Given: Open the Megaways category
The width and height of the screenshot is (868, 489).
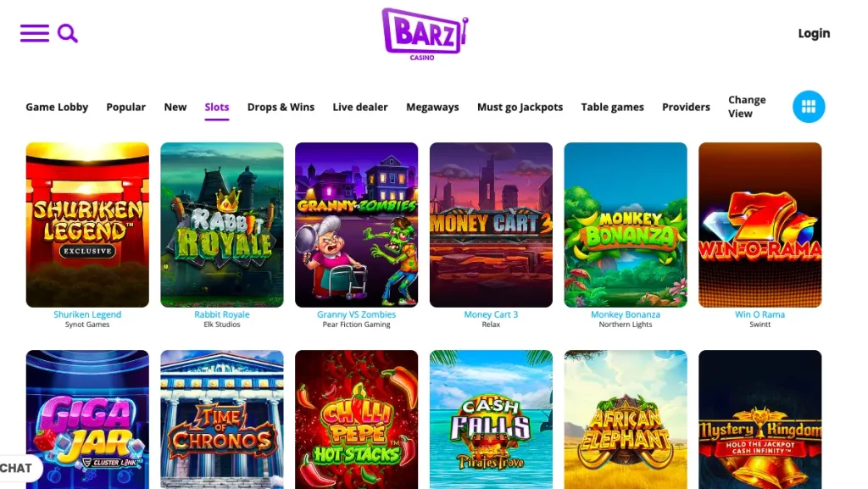Looking at the screenshot, I should tap(432, 107).
